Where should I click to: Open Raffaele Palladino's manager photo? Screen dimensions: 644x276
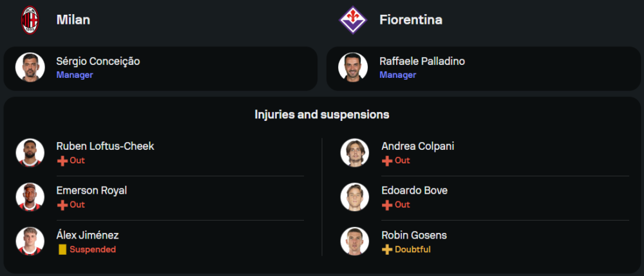(354, 68)
